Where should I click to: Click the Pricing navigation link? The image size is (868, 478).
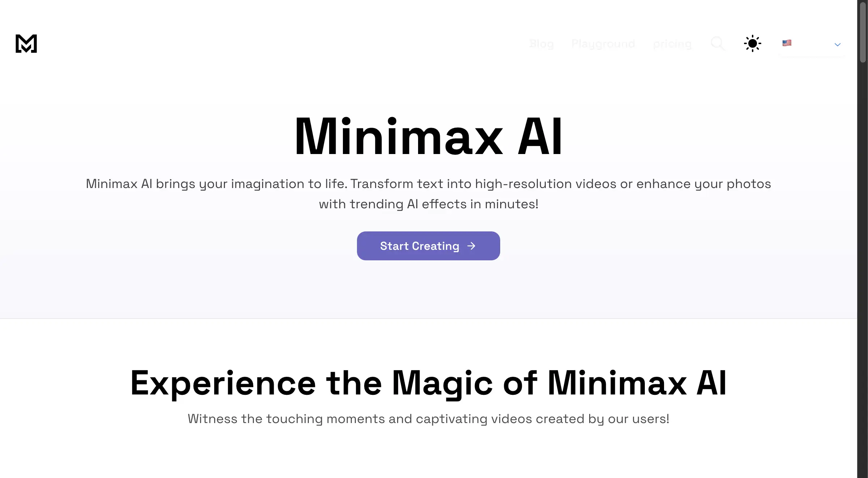coord(673,43)
